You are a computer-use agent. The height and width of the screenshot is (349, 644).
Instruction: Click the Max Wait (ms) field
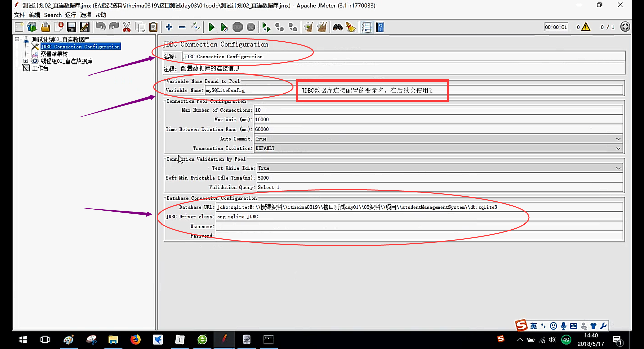point(438,119)
